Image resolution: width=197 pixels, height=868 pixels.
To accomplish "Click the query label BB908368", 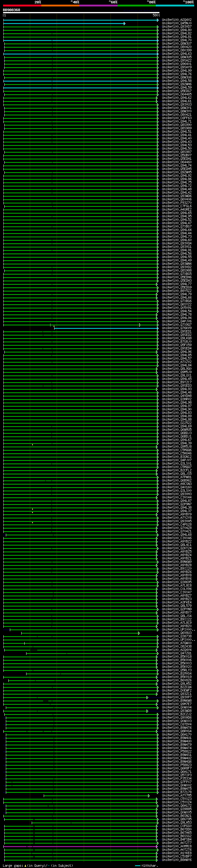I will tap(11, 10).
